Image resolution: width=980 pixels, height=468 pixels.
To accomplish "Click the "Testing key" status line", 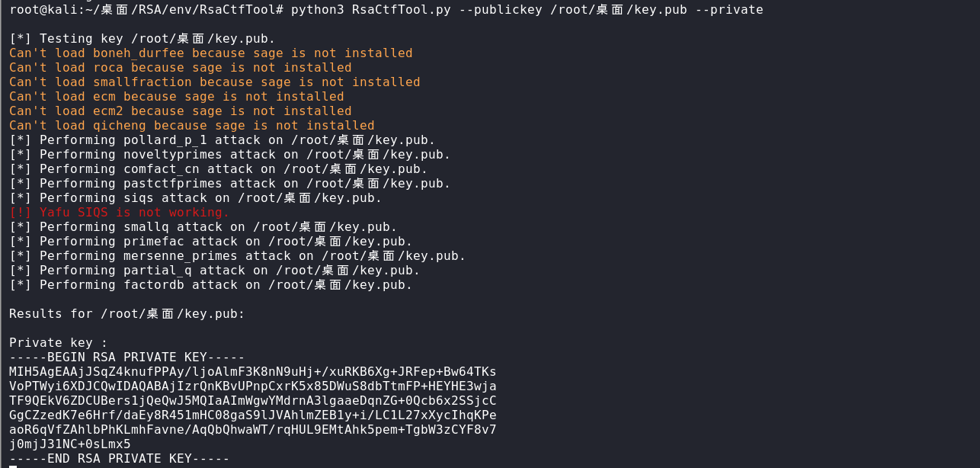I will coord(143,39).
